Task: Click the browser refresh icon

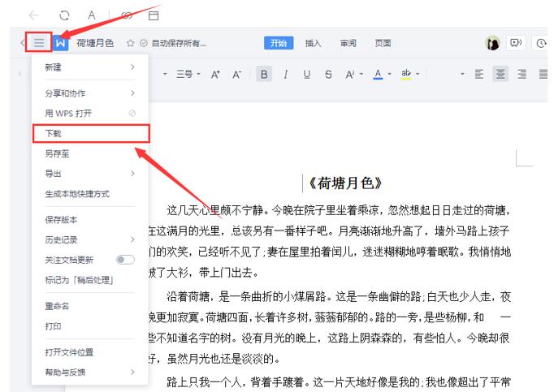Action: pos(63,15)
